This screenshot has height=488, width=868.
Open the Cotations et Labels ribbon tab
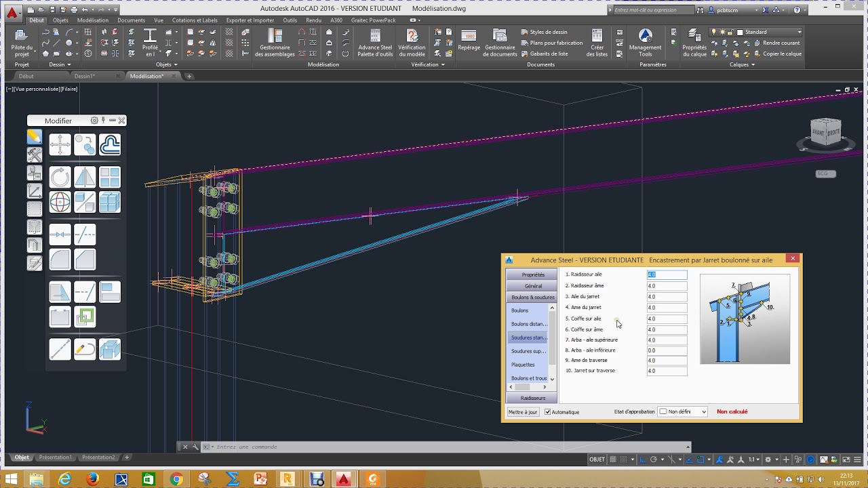pyautogui.click(x=195, y=20)
